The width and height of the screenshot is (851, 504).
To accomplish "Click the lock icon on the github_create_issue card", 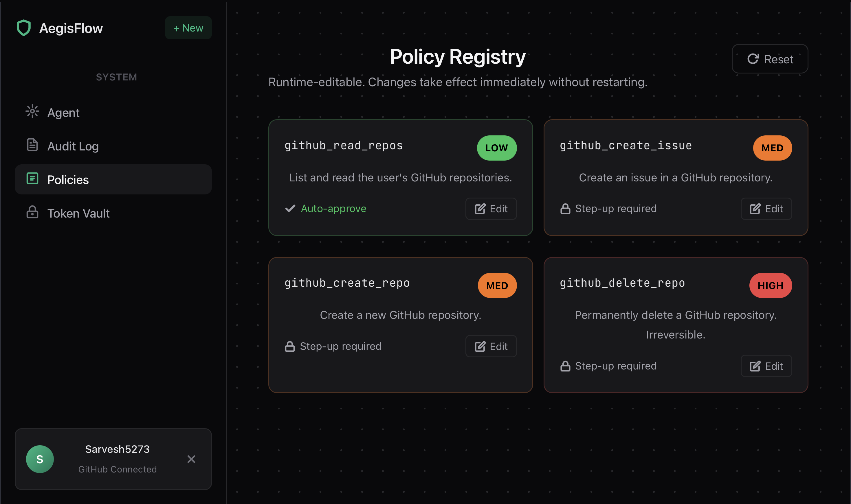I will coord(565,209).
